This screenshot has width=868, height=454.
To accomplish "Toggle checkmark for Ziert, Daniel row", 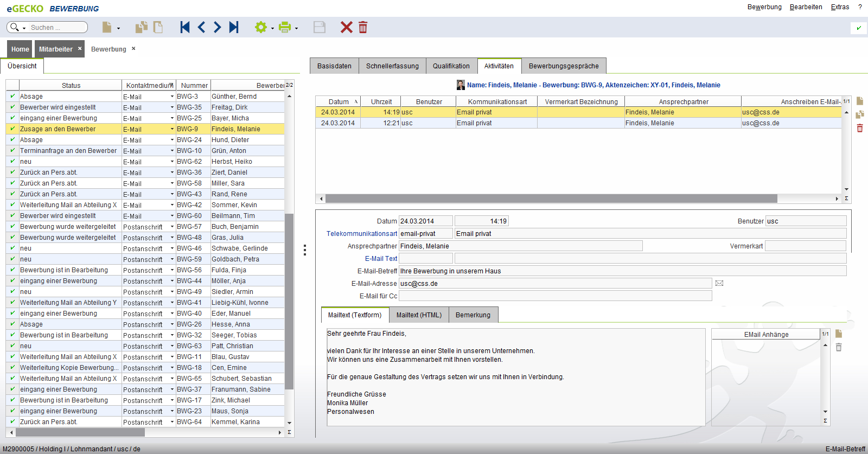I will (x=12, y=172).
